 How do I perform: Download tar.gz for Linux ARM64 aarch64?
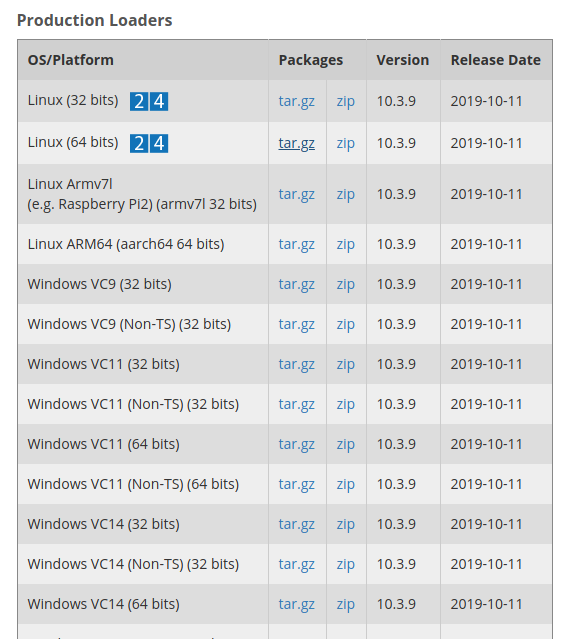[x=297, y=244]
